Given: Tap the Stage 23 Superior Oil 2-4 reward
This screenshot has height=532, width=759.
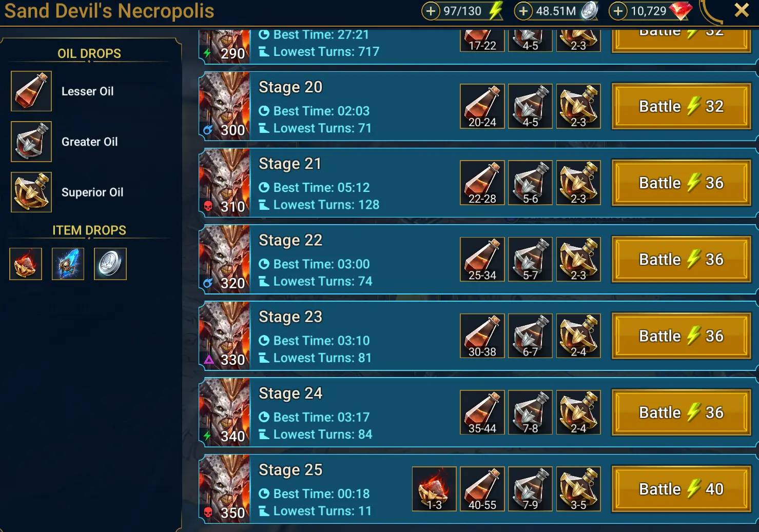Looking at the screenshot, I should click(578, 336).
